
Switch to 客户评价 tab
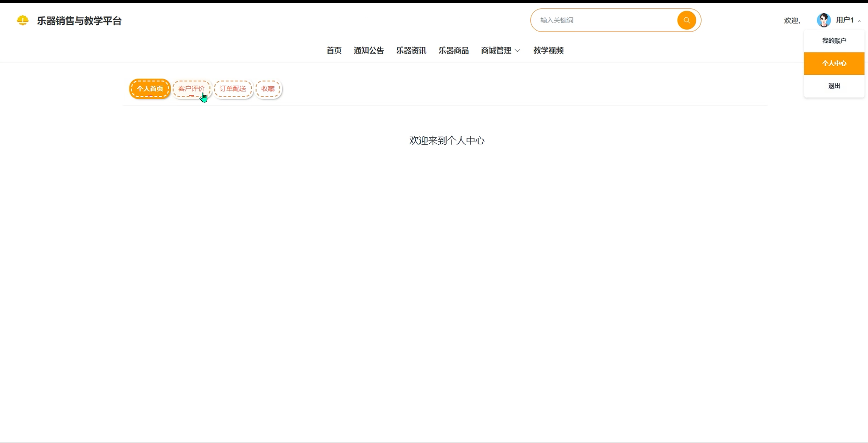pyautogui.click(x=191, y=89)
